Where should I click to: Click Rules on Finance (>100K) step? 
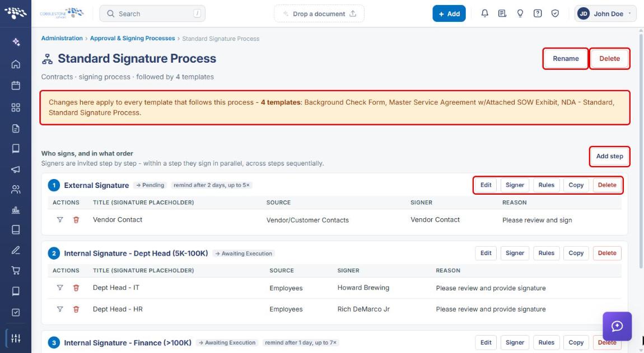click(x=546, y=342)
